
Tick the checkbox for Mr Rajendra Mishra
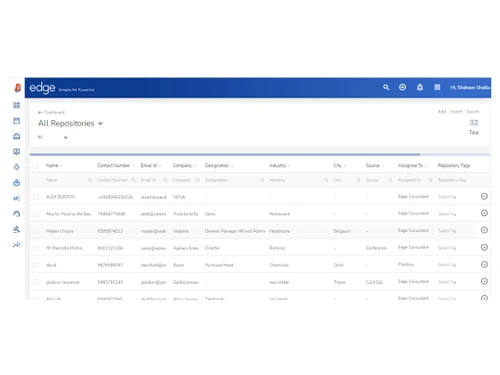(x=36, y=248)
